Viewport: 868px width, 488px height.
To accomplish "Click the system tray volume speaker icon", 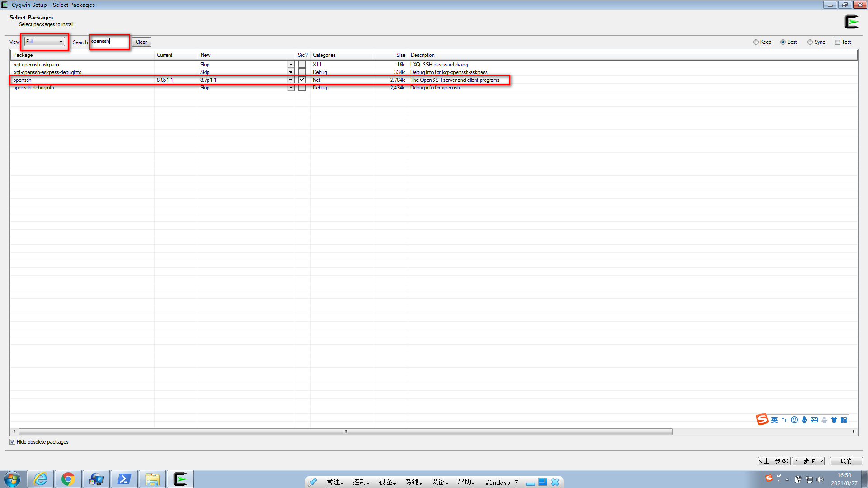I will click(820, 479).
